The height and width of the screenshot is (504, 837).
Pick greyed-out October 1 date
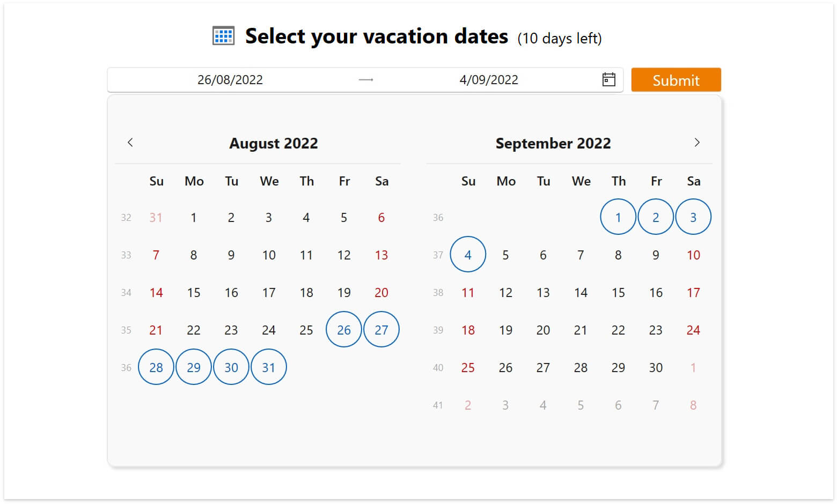point(693,368)
